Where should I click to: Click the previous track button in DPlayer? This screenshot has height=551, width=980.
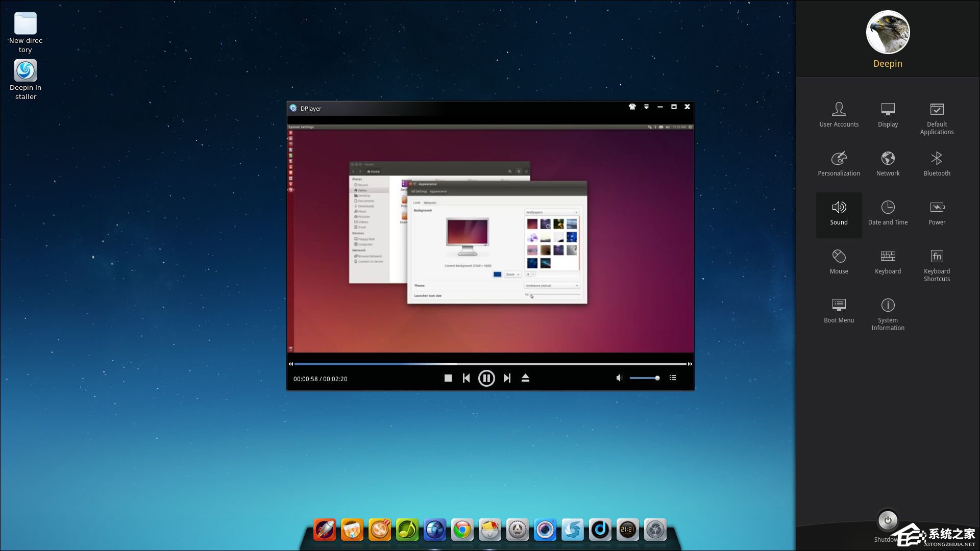(x=466, y=378)
